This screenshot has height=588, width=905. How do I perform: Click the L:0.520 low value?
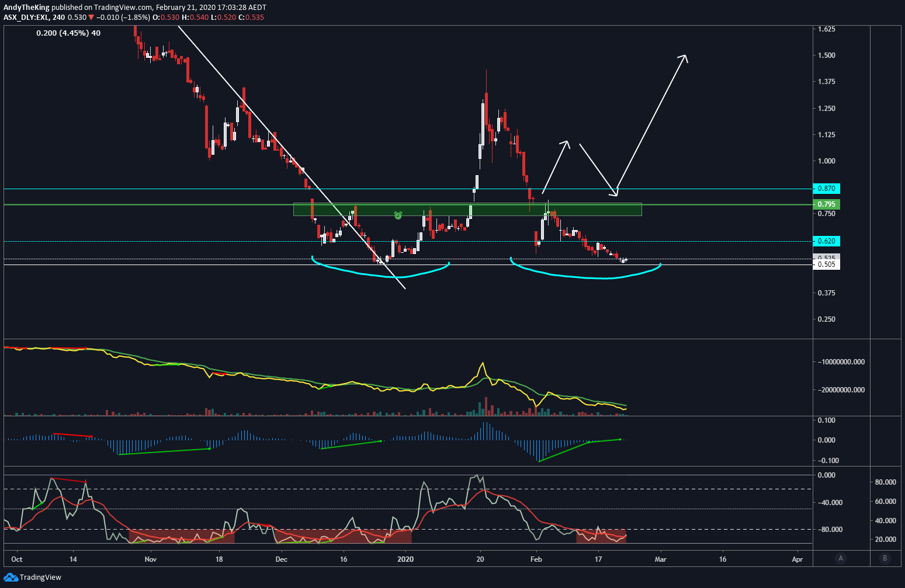(x=223, y=17)
